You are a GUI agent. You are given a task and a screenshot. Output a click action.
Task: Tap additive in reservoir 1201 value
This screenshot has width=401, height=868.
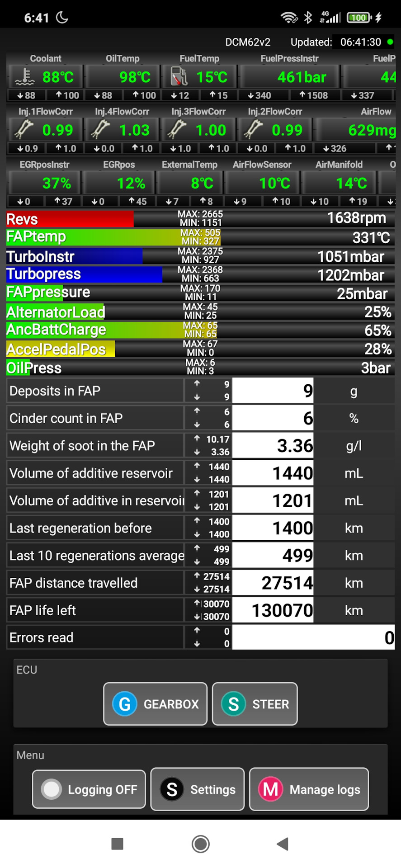click(273, 500)
